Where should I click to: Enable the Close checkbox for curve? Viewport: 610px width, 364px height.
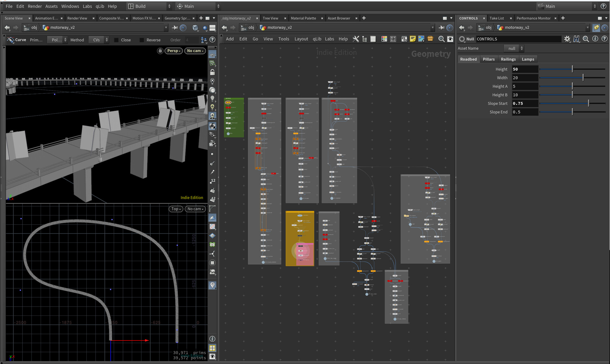tap(116, 40)
